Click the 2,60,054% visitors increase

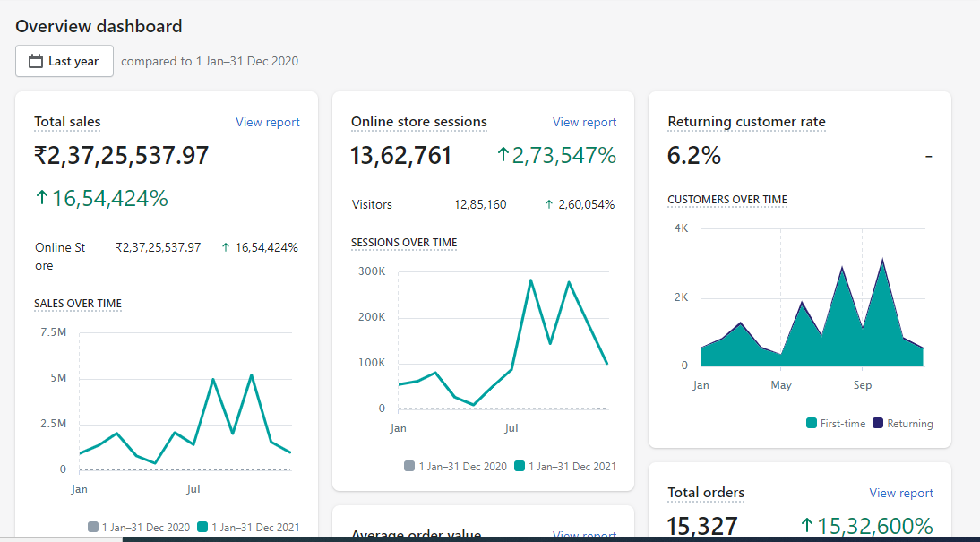[580, 204]
